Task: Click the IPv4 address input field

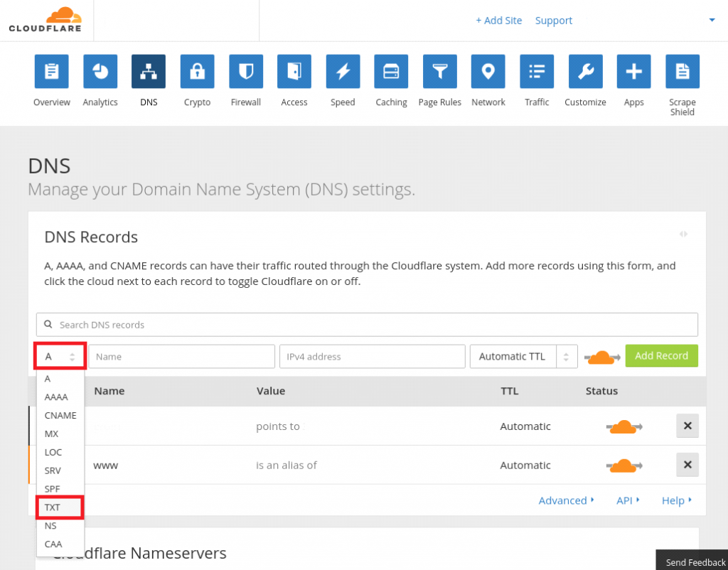Action: [373, 357]
